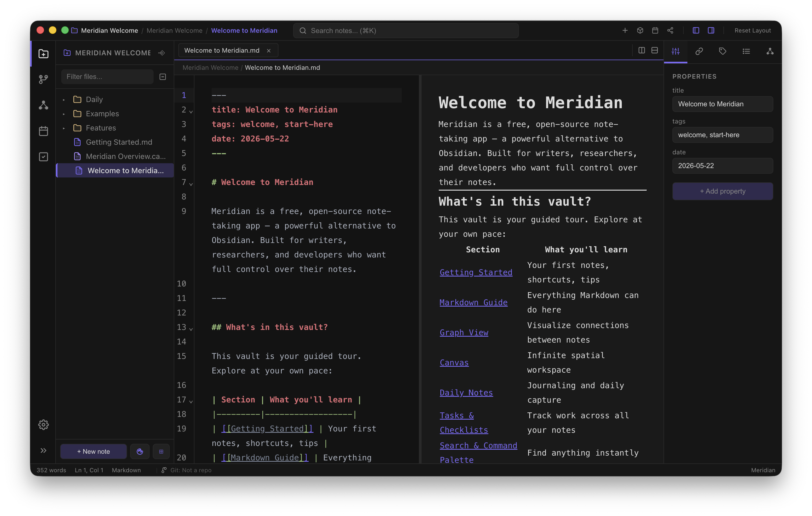The image size is (812, 516).
Task: Click Git: Not a repo status
Action: pyautogui.click(x=191, y=470)
